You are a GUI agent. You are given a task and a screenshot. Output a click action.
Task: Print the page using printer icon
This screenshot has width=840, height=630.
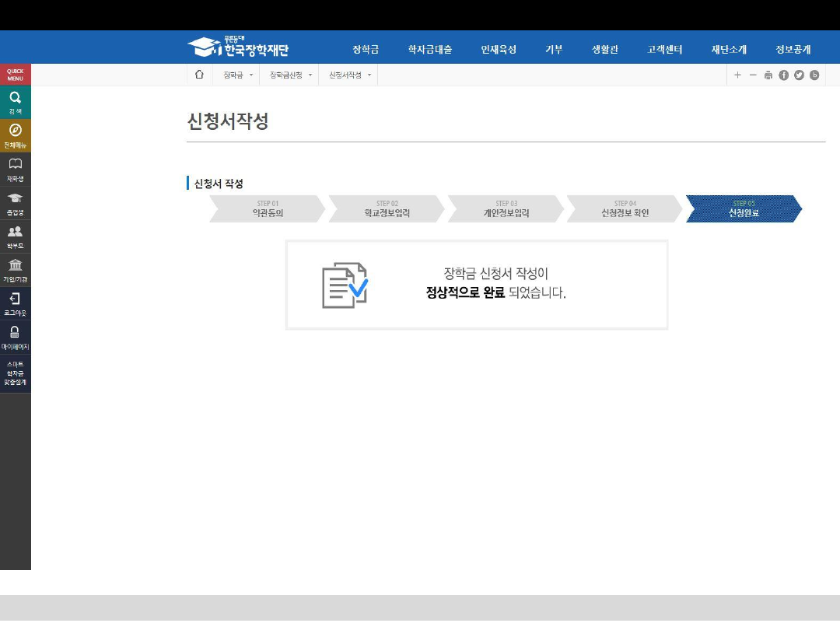(768, 75)
